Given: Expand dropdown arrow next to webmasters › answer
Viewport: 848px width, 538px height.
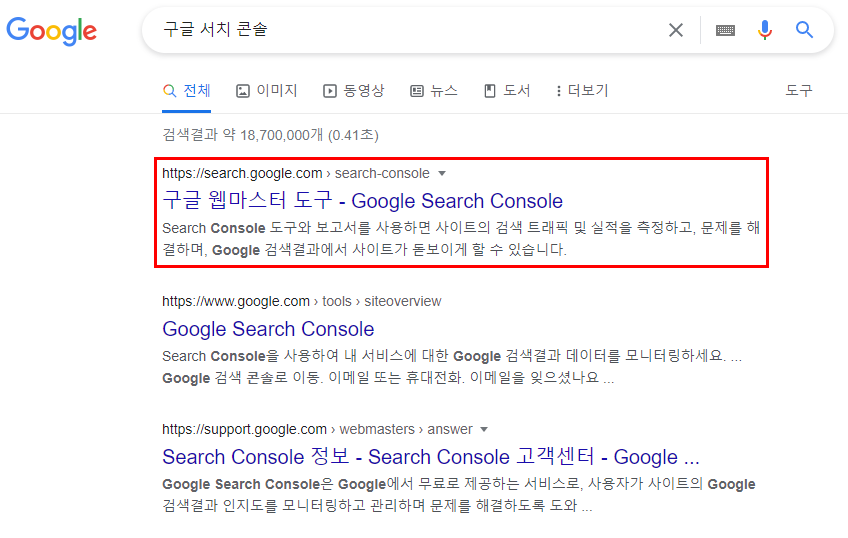Looking at the screenshot, I should 484,429.
